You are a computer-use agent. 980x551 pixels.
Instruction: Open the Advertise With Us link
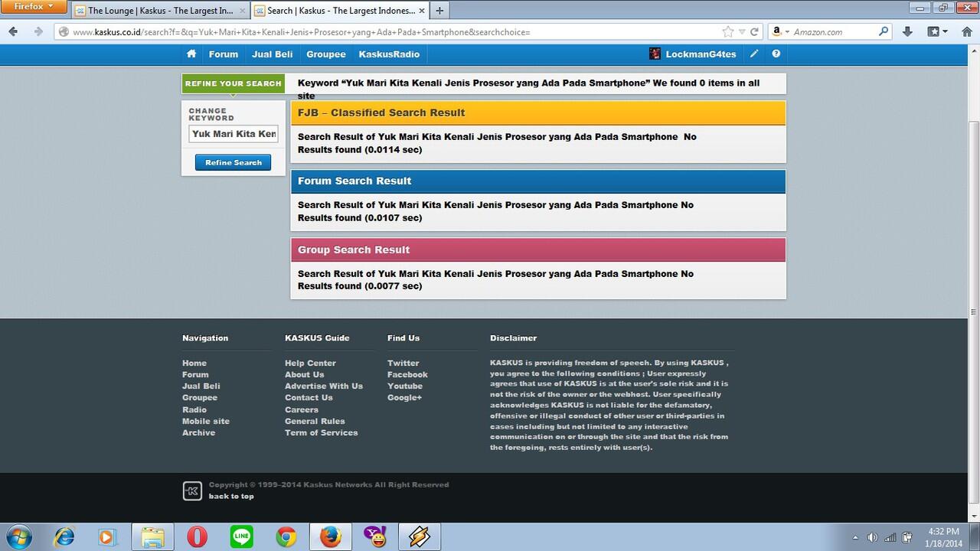pyautogui.click(x=324, y=386)
